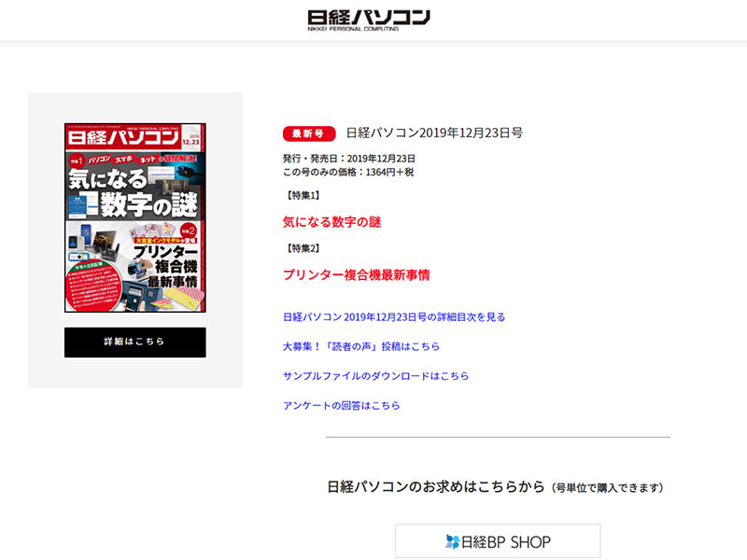Click the 日経BP SHOP logo icon
The width and height of the screenshot is (747, 560).
coord(452,541)
